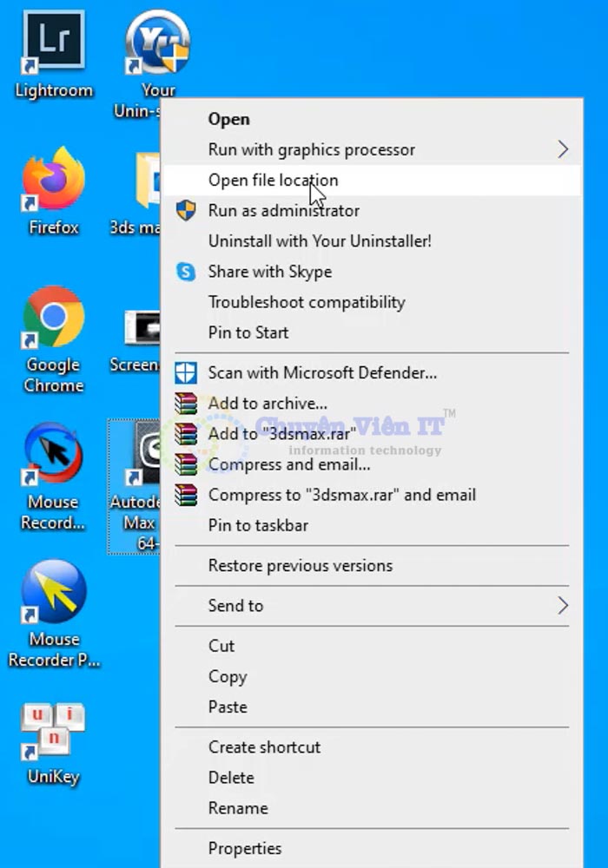This screenshot has width=608, height=868.
Task: Click the Google Chrome label text
Action: (54, 375)
